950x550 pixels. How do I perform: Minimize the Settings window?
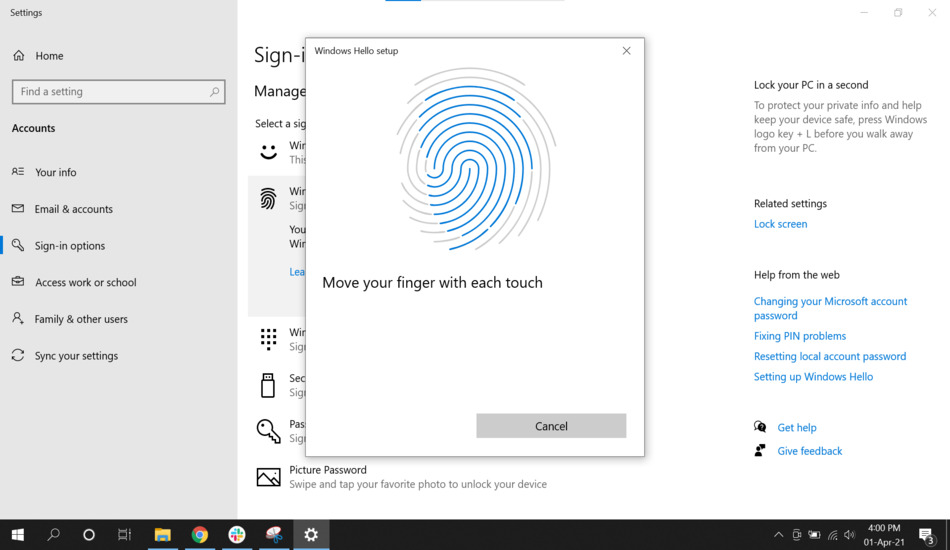[x=864, y=13]
